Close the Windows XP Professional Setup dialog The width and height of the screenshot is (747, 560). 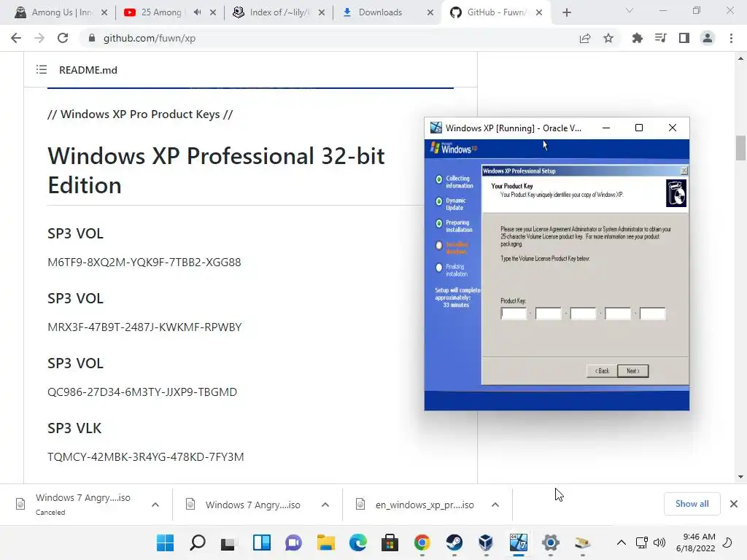684,171
